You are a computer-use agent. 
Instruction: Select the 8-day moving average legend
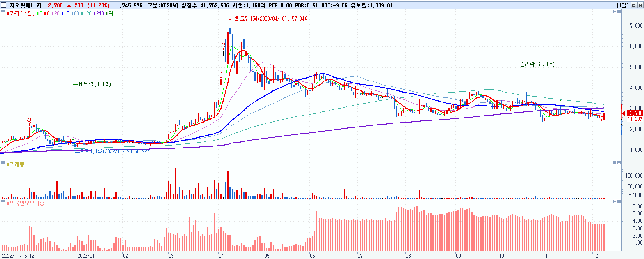click(46, 14)
